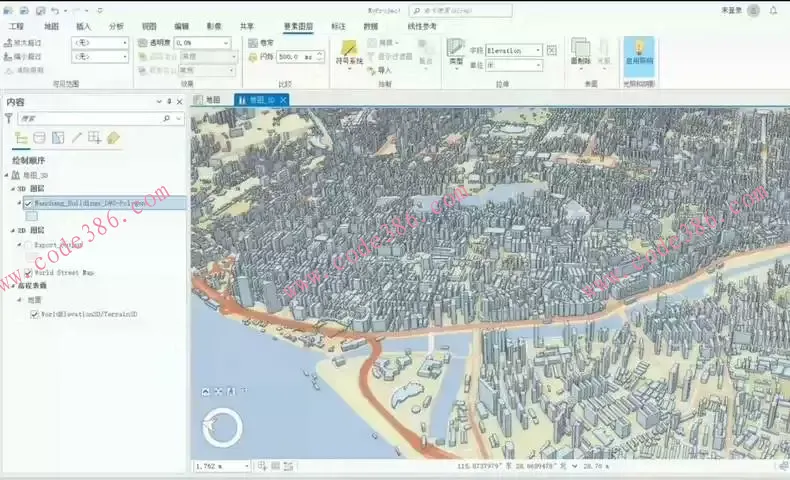This screenshot has width=790, height=480.
Task: Click the 缩小超过 in beyond icon
Action: 8,57
